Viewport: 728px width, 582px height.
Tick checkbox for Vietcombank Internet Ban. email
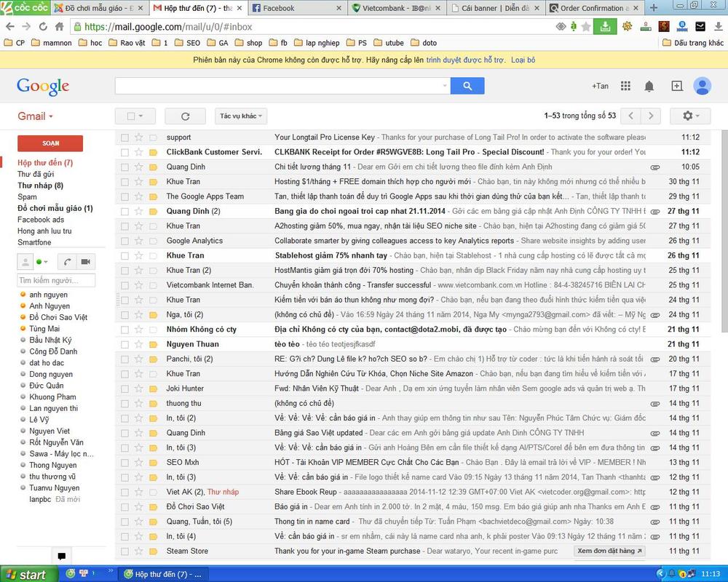[124, 285]
